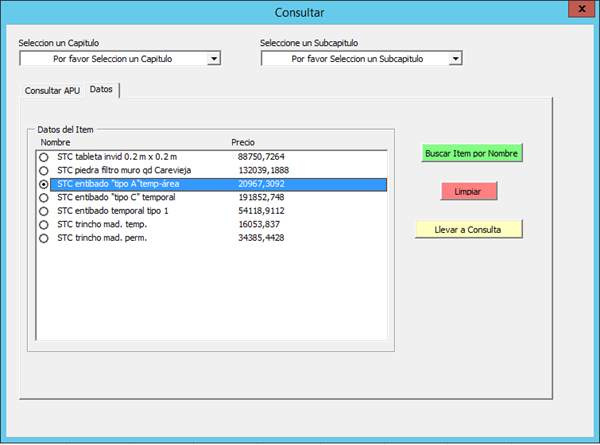Select STC entibado temporal tipo 1 radio
Viewport: 600px width, 445px height.
43,212
